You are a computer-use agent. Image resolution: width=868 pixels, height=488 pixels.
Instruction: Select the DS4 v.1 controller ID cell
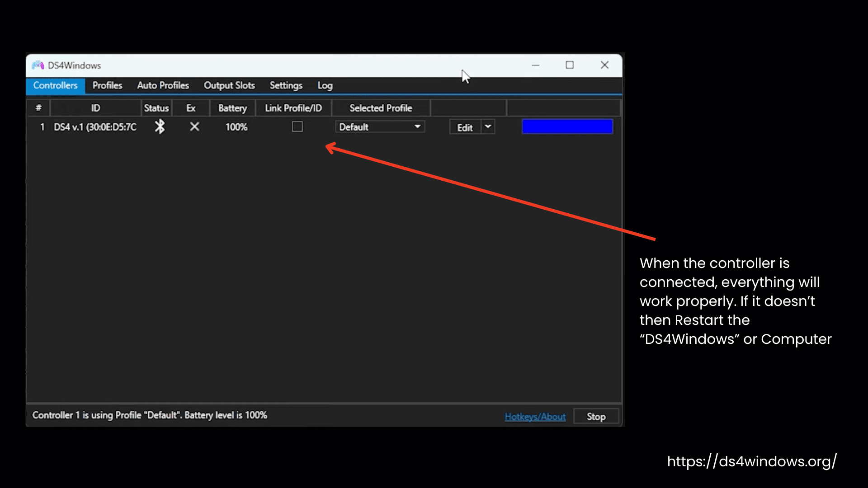(95, 127)
